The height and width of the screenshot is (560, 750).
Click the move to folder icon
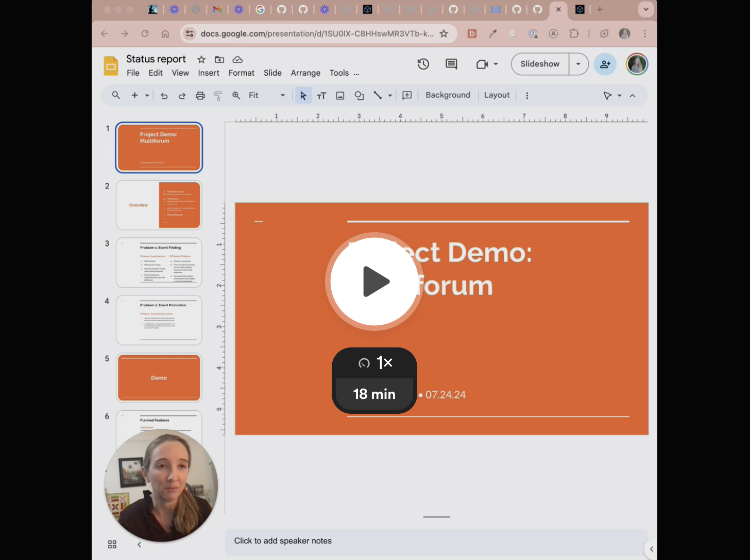coord(219,59)
